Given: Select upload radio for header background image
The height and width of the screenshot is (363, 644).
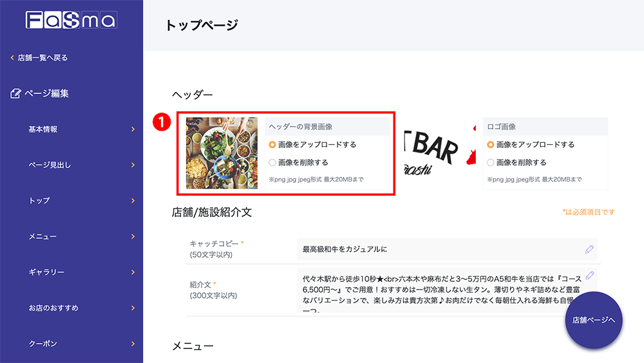Looking at the screenshot, I should [272, 145].
